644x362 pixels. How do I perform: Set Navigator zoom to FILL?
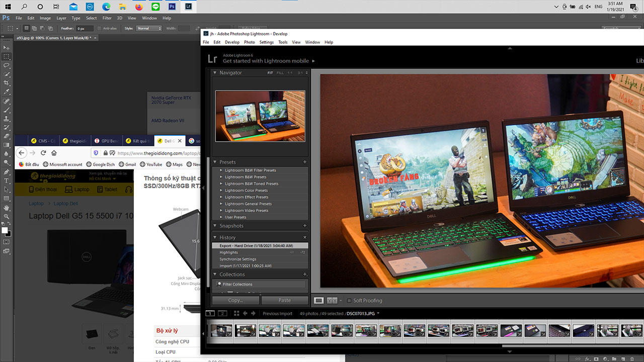(280, 73)
